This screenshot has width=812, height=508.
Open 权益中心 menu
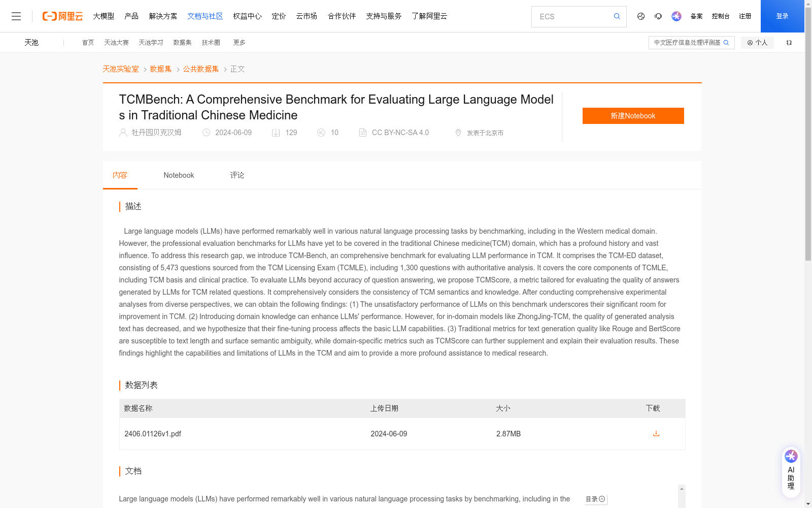point(247,16)
